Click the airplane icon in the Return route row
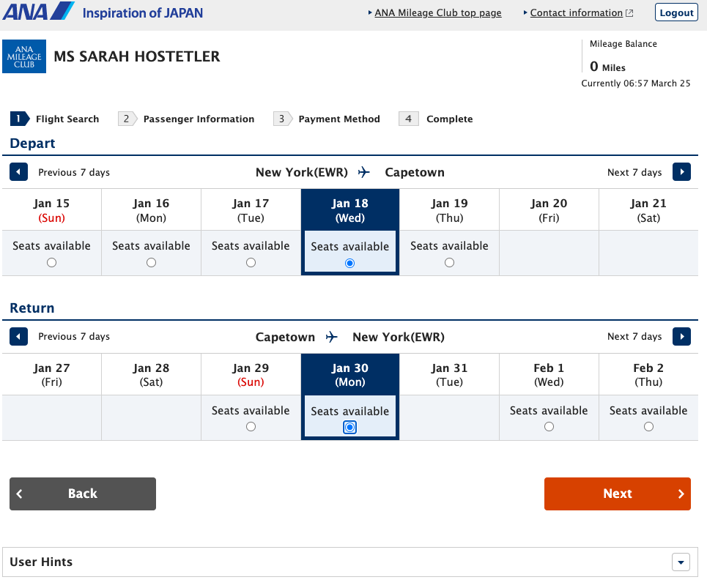707x588 pixels. [x=331, y=337]
